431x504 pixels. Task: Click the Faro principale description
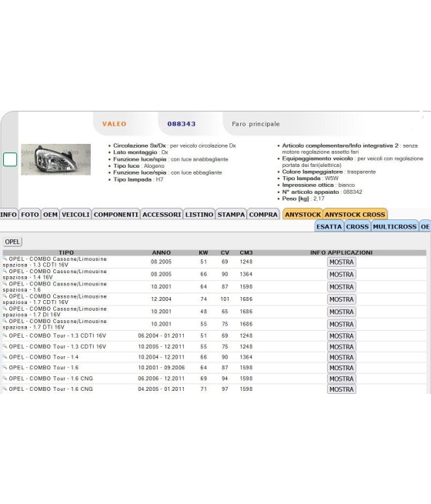256,124
